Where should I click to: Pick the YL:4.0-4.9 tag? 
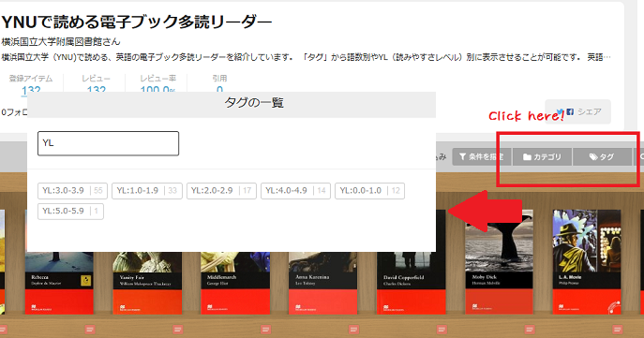[295, 191]
